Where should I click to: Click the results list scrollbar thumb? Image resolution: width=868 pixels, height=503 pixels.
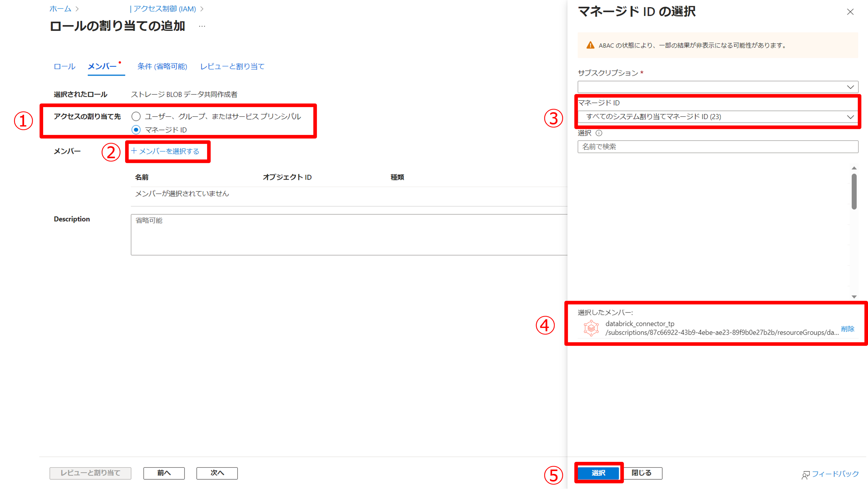coord(854,191)
